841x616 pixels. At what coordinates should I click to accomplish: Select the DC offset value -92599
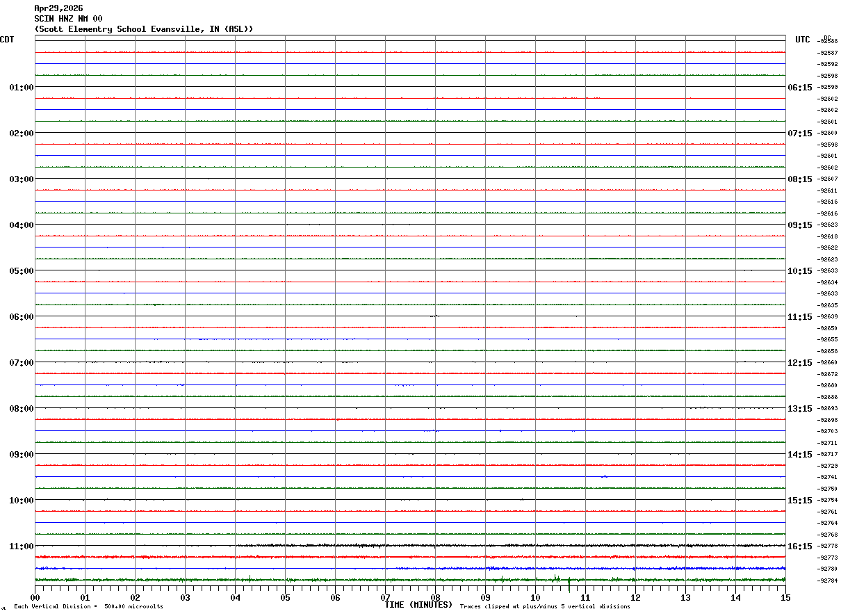(828, 87)
